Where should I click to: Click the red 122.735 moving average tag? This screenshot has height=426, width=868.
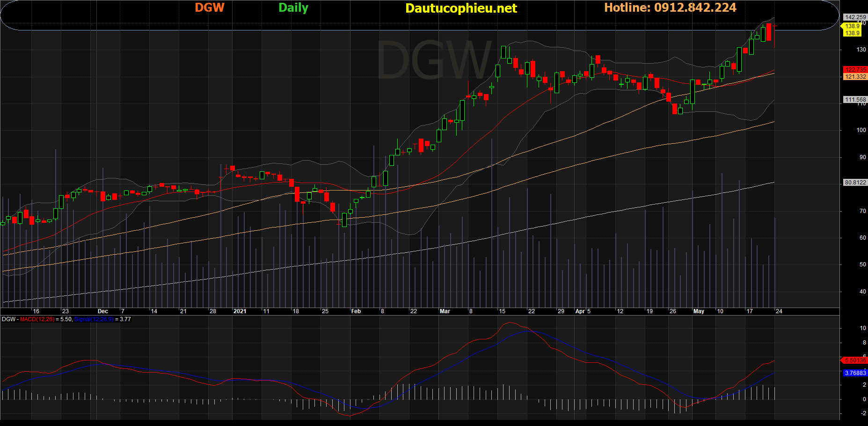coord(855,70)
